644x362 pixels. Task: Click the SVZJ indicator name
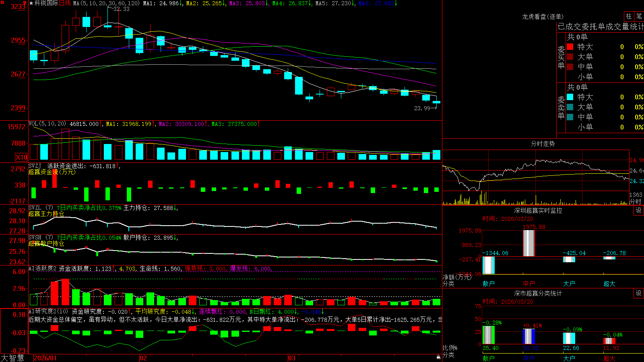pos(35,166)
